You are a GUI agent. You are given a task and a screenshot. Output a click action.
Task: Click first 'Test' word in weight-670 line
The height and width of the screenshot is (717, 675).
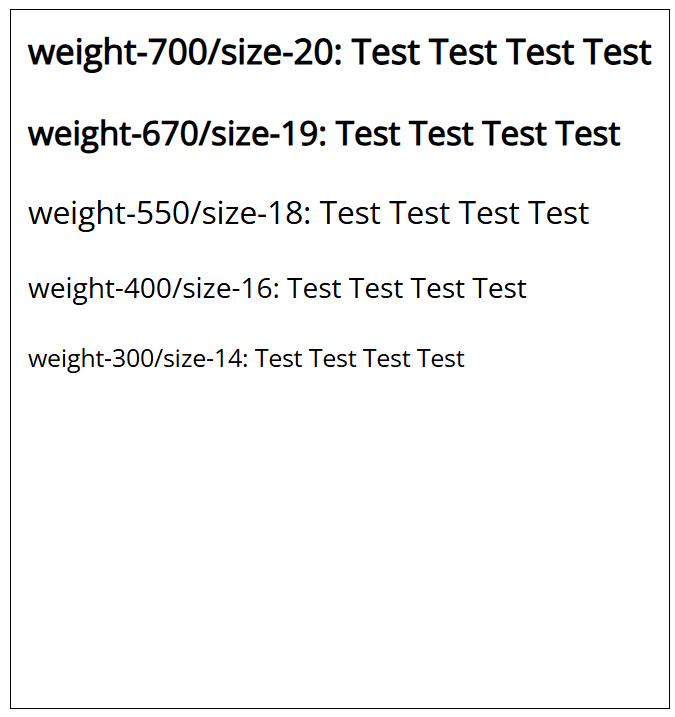(368, 133)
